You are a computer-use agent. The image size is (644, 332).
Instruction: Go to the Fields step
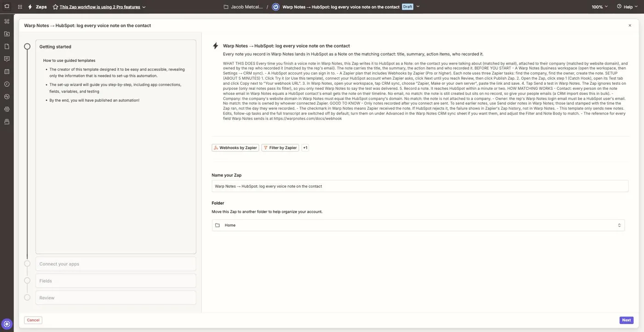tap(116, 281)
